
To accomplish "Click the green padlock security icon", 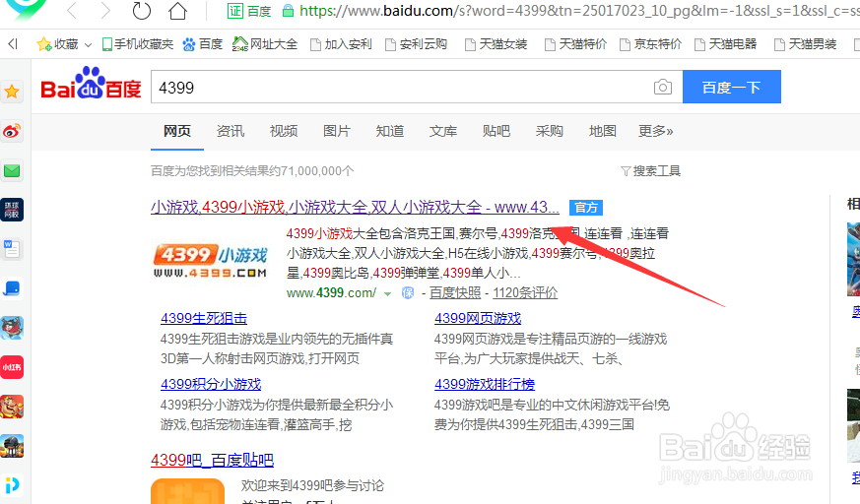I will coord(288,11).
